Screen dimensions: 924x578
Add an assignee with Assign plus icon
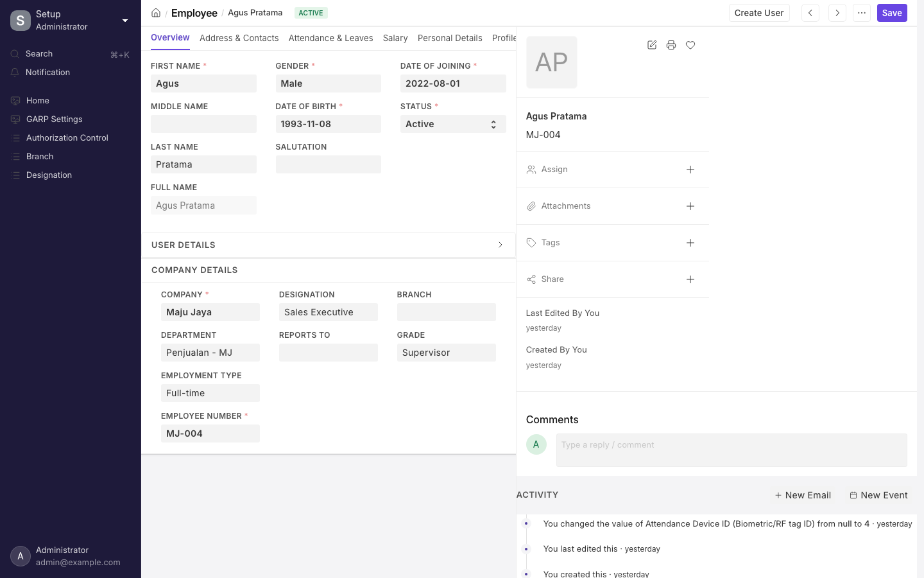click(690, 170)
